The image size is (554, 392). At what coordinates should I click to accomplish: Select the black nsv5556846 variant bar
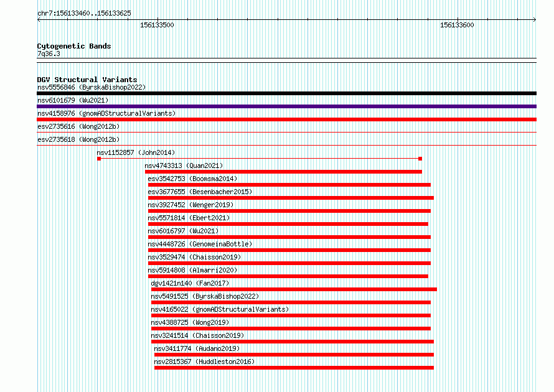(286, 93)
